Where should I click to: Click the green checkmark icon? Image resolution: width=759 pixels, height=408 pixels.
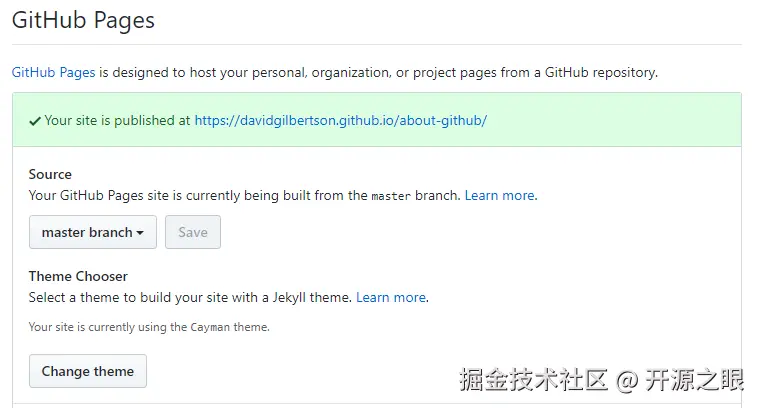tap(35, 121)
